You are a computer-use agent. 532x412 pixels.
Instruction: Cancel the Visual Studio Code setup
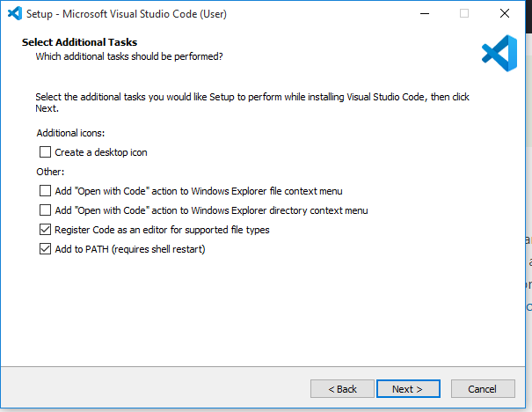tap(483, 389)
